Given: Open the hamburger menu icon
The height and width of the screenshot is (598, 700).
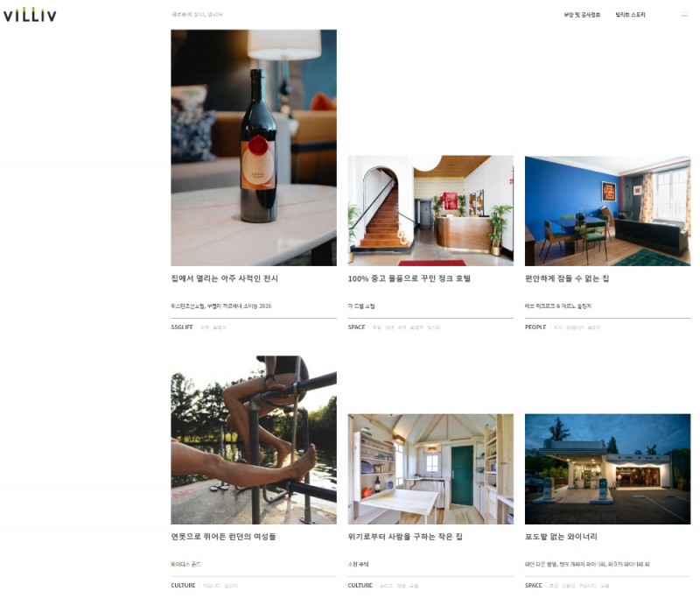Looking at the screenshot, I should (x=684, y=15).
